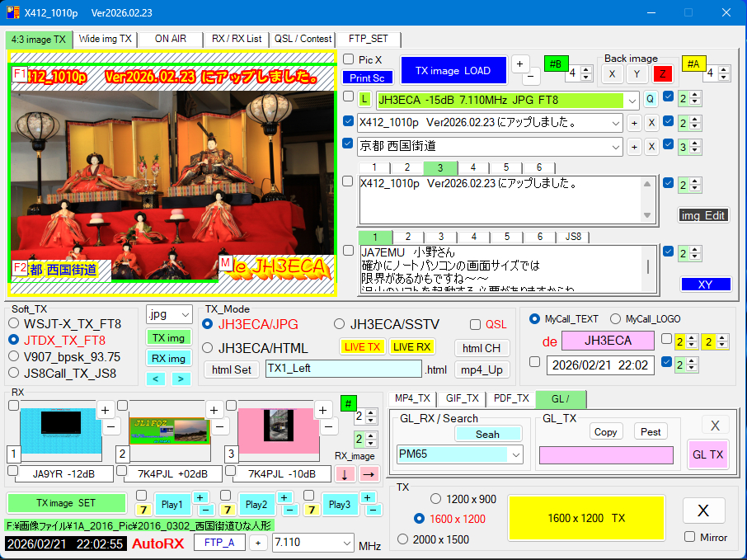Select the second RX thumbnail image
Image resolution: width=747 pixels, height=560 pixels.
pyautogui.click(x=169, y=430)
